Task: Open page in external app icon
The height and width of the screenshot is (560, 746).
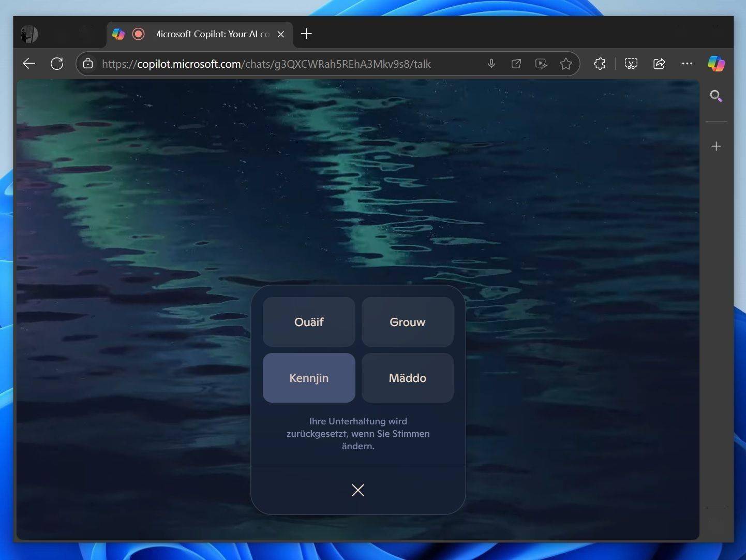Action: pyautogui.click(x=516, y=64)
